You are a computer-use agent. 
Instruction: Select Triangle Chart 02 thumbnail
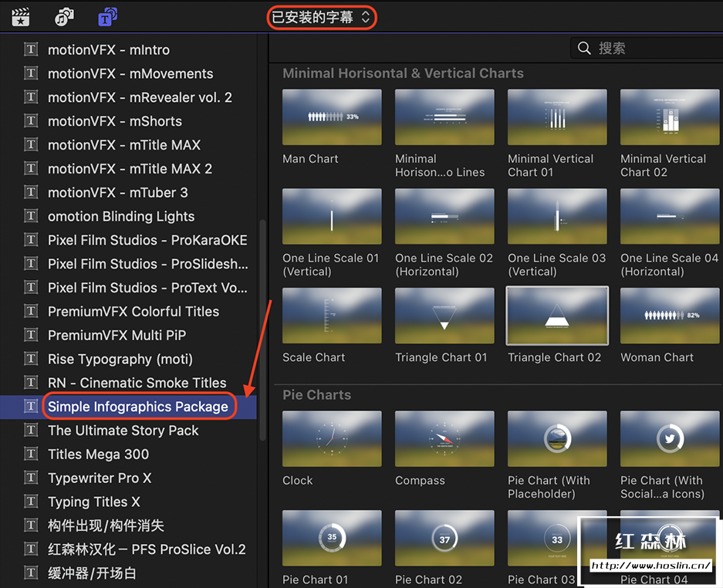[x=557, y=316]
